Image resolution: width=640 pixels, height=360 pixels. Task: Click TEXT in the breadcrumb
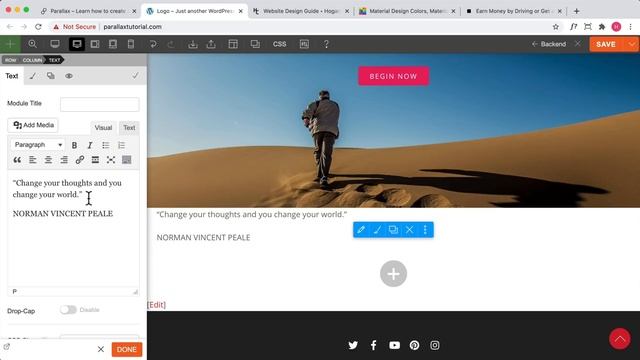point(54,60)
